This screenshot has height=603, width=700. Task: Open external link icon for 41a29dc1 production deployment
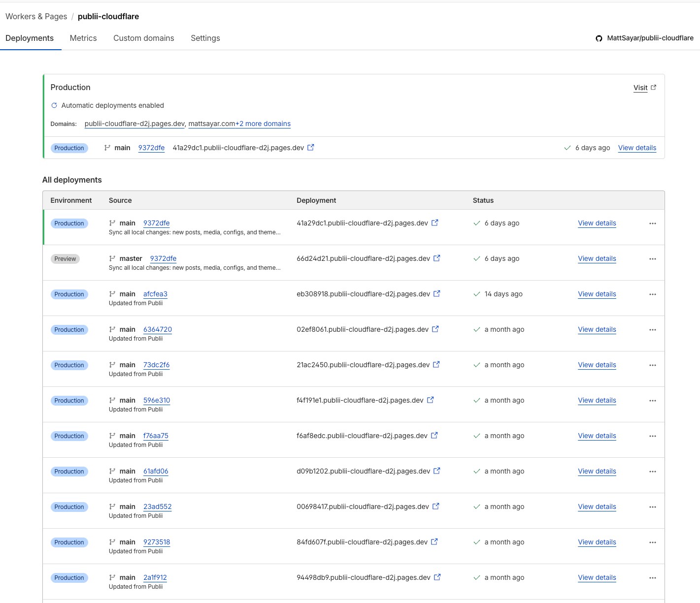pyautogui.click(x=435, y=223)
